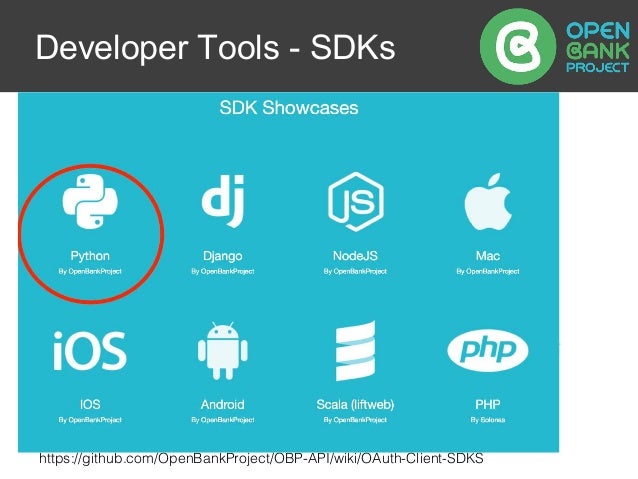
Task: Open the PHP SDK label link
Action: [x=488, y=405]
